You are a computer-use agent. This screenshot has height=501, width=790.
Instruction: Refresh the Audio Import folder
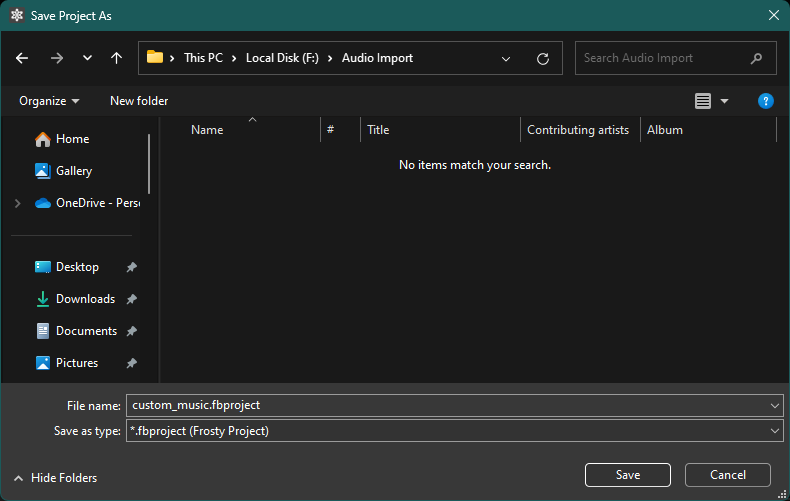pos(543,59)
